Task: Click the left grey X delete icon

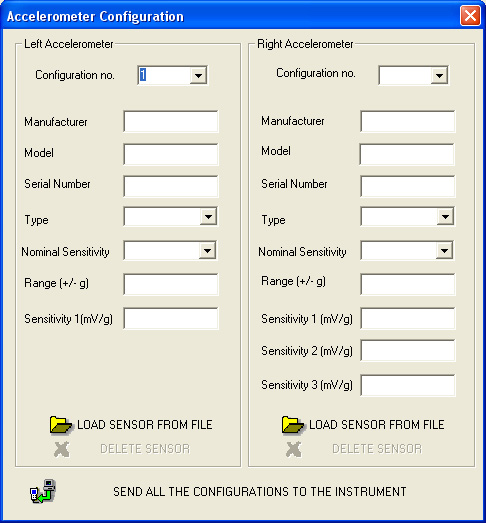Action: pos(62,449)
